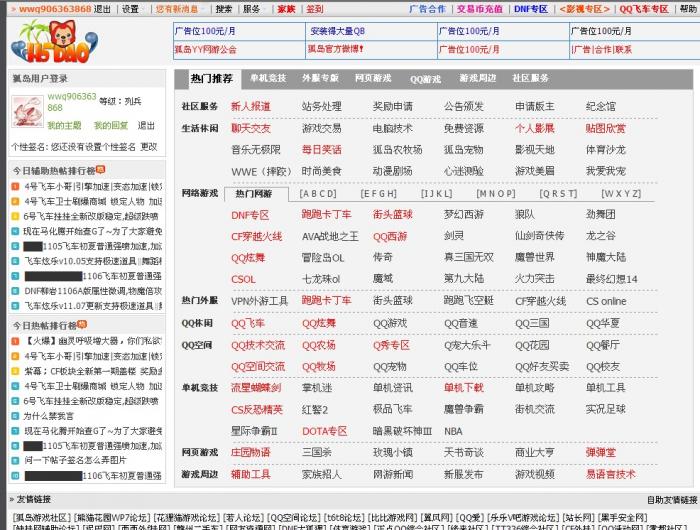Open the user avatar picture in login panel
The image size is (700, 530).
27,111
